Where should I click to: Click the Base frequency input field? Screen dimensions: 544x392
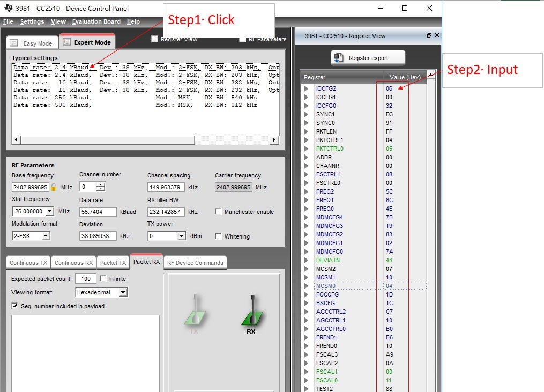[x=30, y=187]
